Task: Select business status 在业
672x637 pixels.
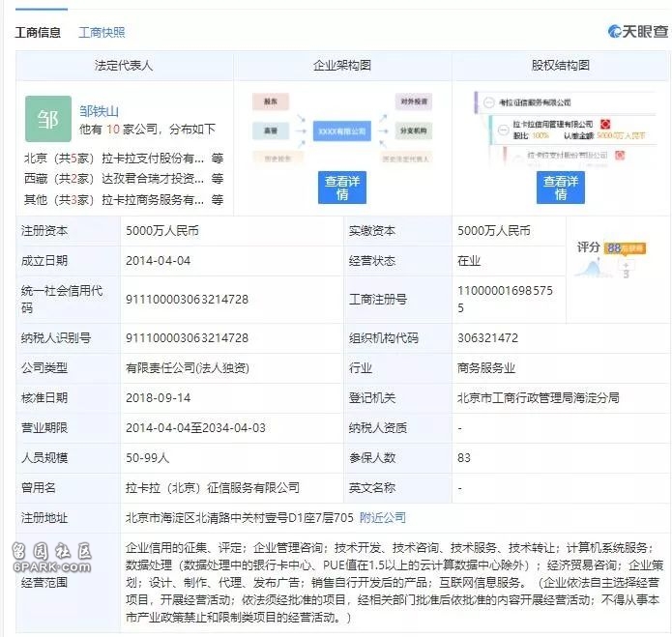Action: pyautogui.click(x=469, y=261)
